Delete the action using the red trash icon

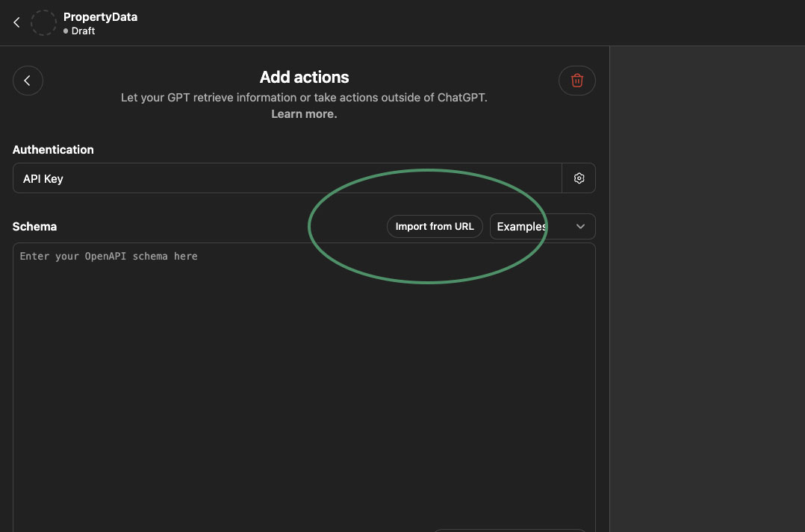click(576, 80)
